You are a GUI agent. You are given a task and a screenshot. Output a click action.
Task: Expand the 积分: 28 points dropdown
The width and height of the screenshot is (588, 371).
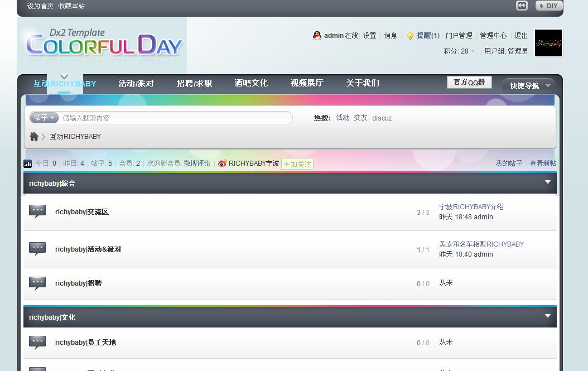pos(459,51)
